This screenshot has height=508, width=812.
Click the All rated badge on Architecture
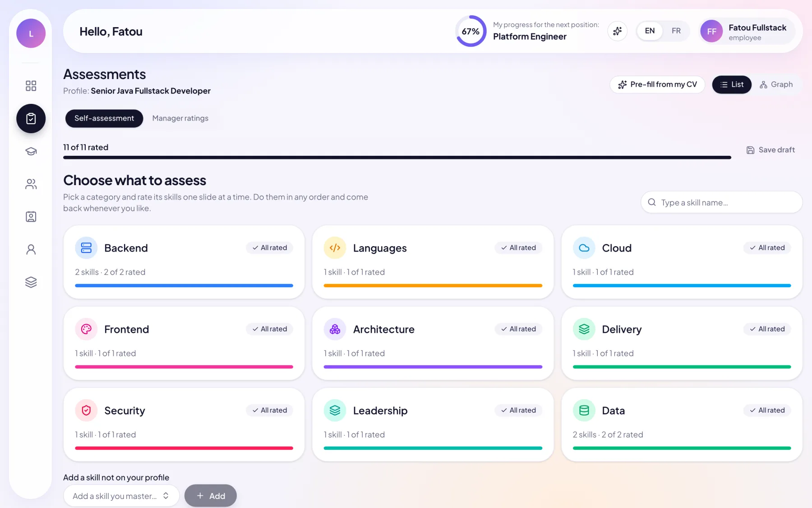point(519,329)
